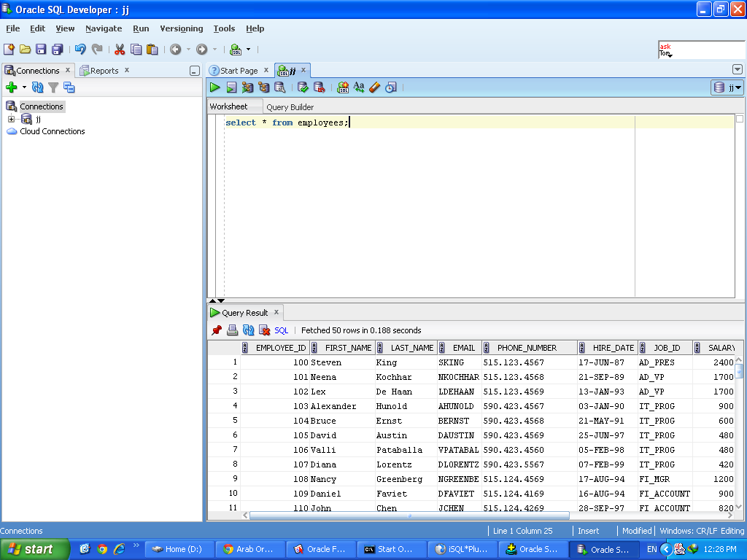Open the Versioning menu

(x=181, y=28)
